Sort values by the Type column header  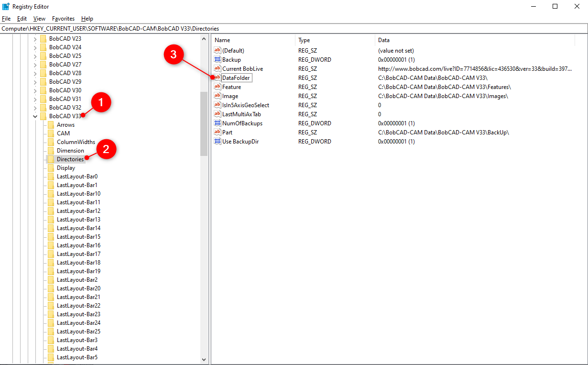pos(335,40)
